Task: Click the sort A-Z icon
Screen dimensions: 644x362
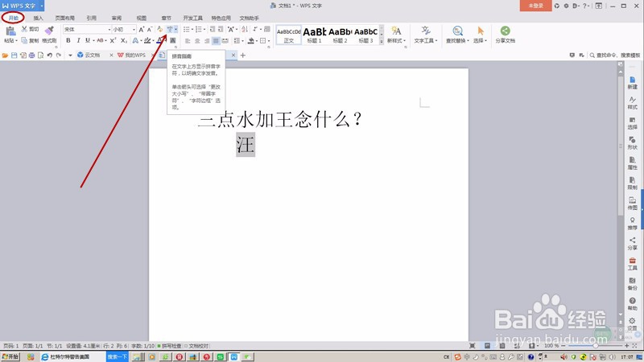Action: [245, 29]
